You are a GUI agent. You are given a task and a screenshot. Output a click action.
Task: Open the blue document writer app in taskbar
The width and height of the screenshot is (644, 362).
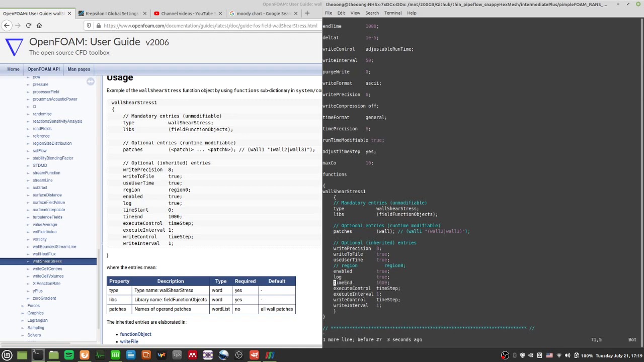(x=131, y=355)
